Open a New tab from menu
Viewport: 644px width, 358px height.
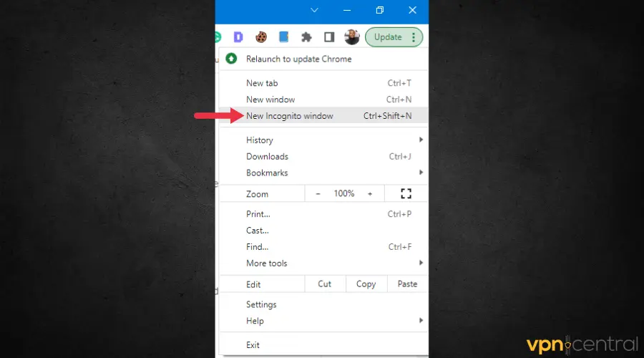[x=323, y=83]
